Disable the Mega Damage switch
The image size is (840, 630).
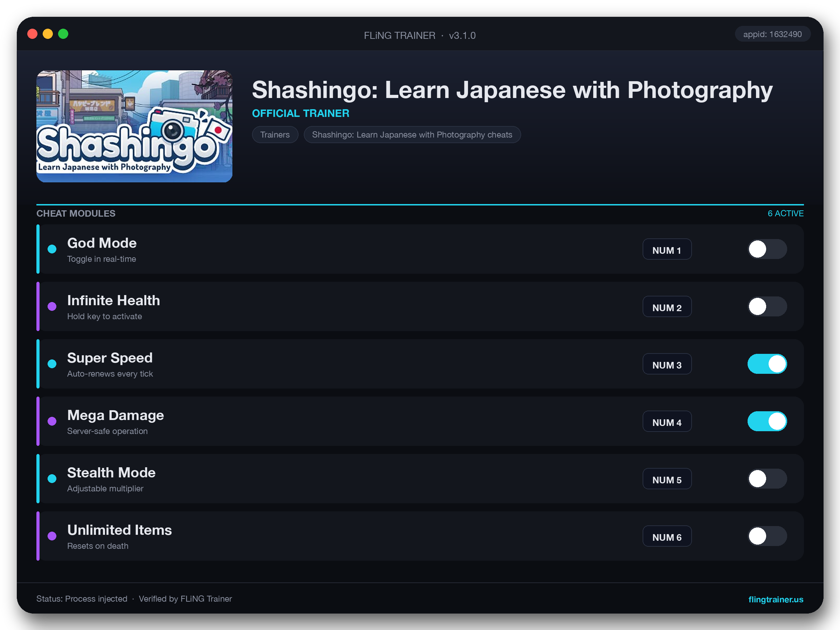point(767,421)
